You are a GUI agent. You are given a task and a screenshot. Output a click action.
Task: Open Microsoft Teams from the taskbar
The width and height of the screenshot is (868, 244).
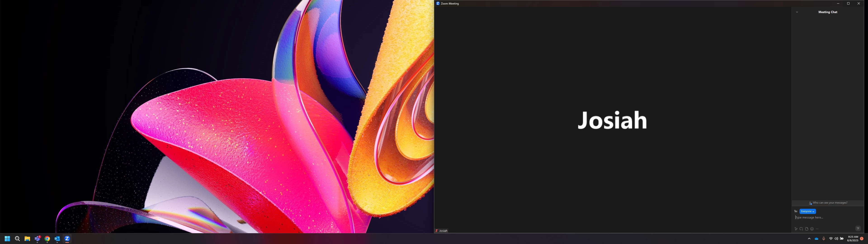click(x=37, y=239)
